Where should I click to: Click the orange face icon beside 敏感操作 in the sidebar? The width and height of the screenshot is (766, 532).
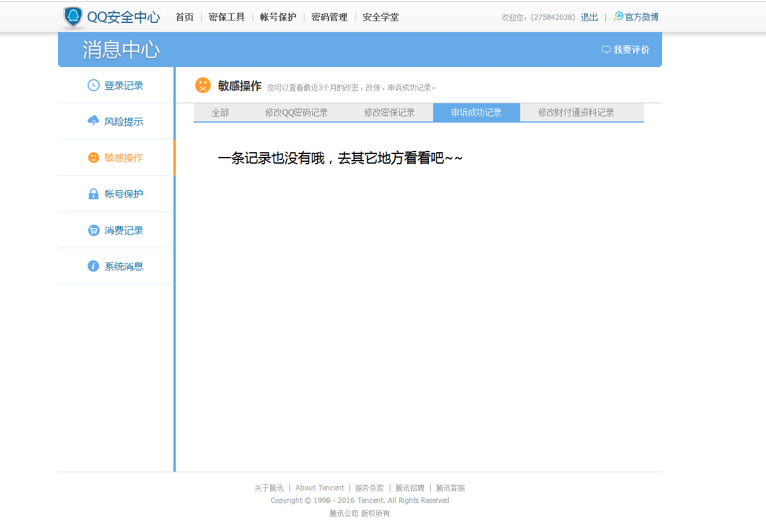(x=93, y=158)
